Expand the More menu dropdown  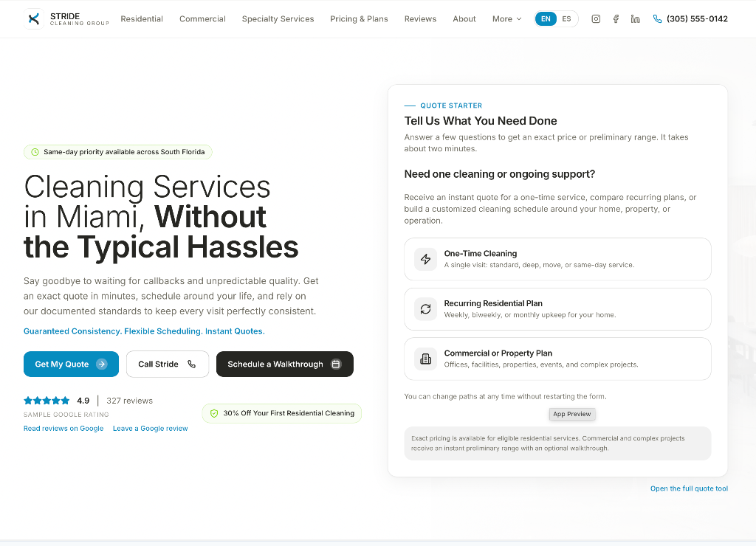click(506, 18)
